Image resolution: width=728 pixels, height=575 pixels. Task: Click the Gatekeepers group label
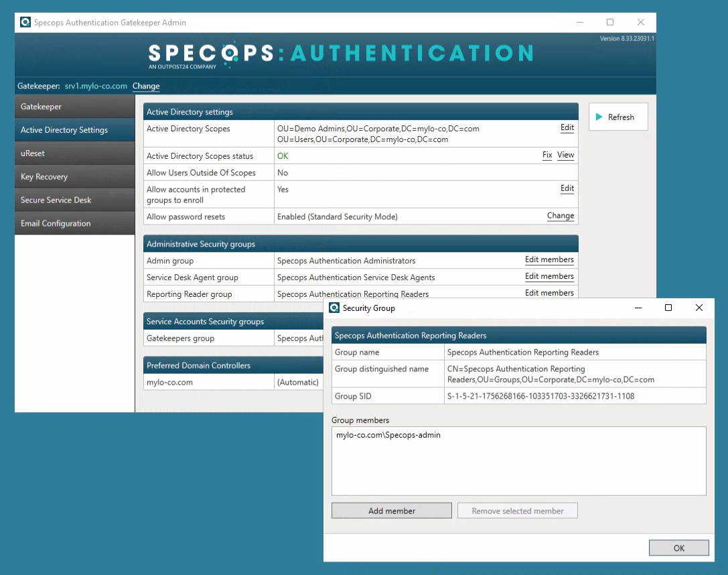point(181,338)
